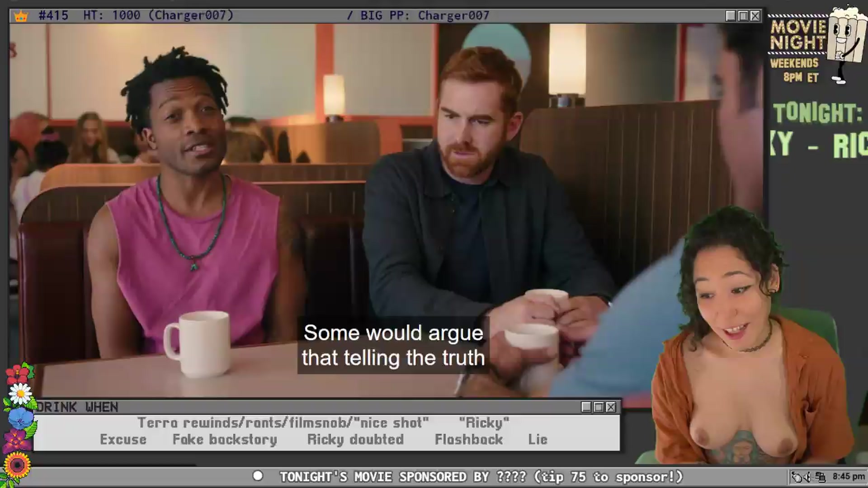Select the "Ricky doubted" drink rule
The image size is (868, 488).
pyautogui.click(x=355, y=439)
